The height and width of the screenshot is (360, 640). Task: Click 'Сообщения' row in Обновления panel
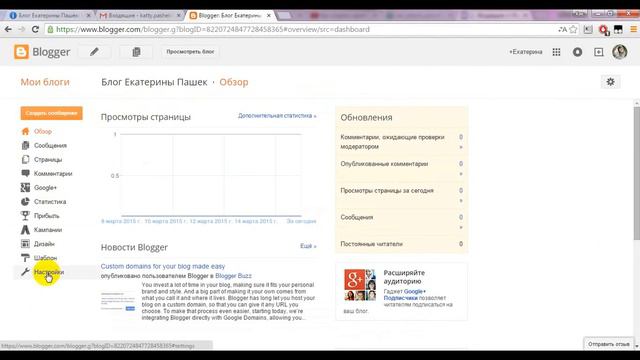(402, 222)
